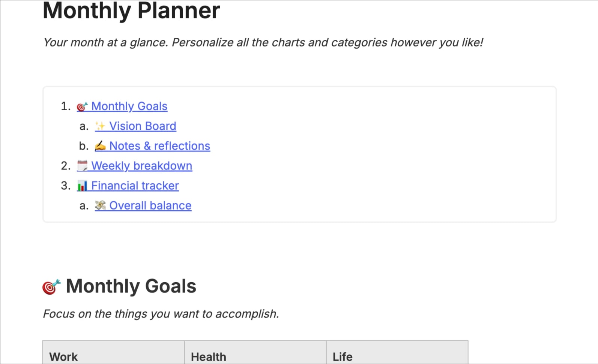
Task: Select the Health column header cell
Action: (255, 352)
